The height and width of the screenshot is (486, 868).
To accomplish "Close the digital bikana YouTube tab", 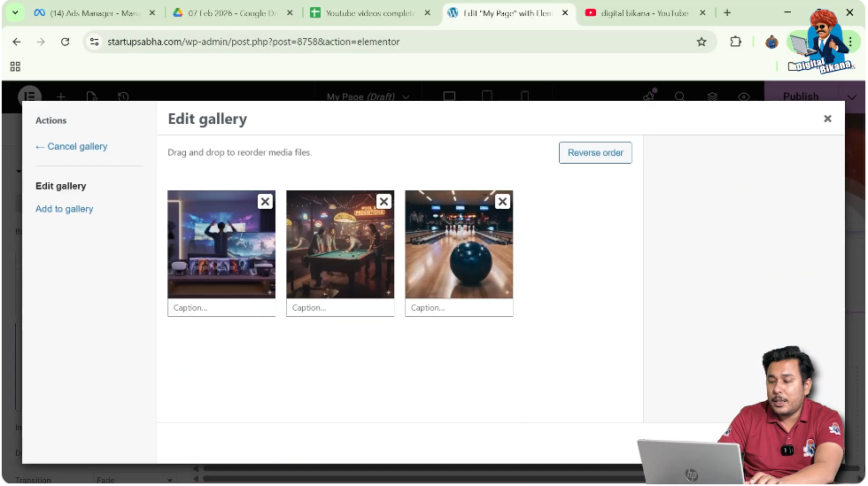I will click(x=702, y=12).
